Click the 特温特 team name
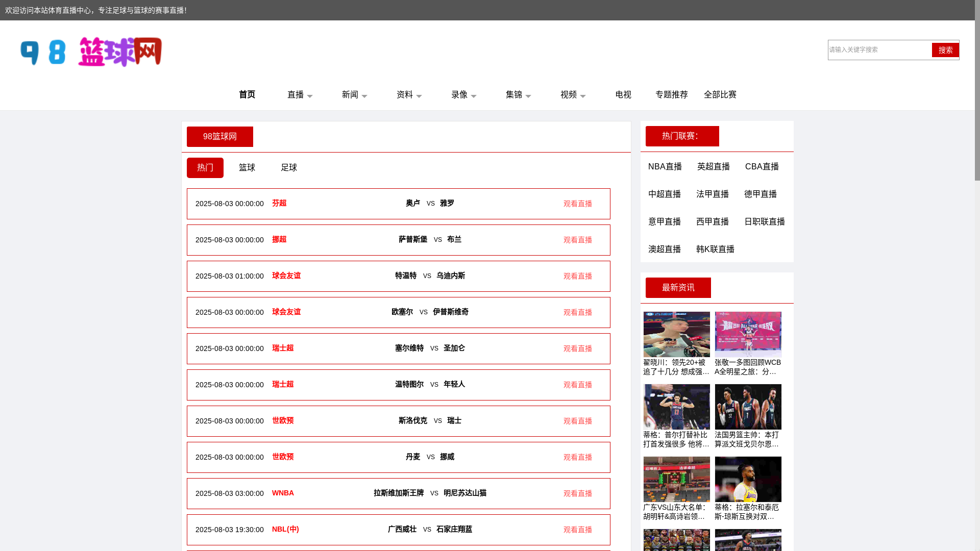Image resolution: width=980 pixels, height=551 pixels. tap(406, 276)
